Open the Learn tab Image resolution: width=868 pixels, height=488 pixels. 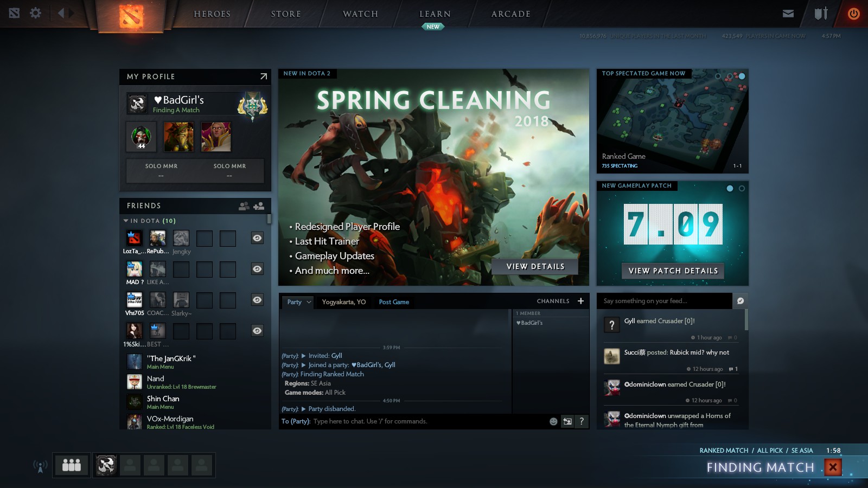pyautogui.click(x=435, y=14)
